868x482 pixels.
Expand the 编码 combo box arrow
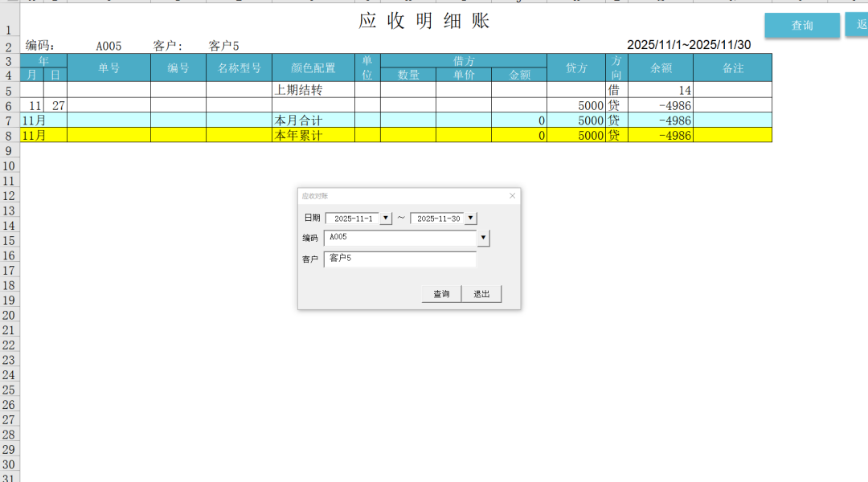click(x=483, y=238)
